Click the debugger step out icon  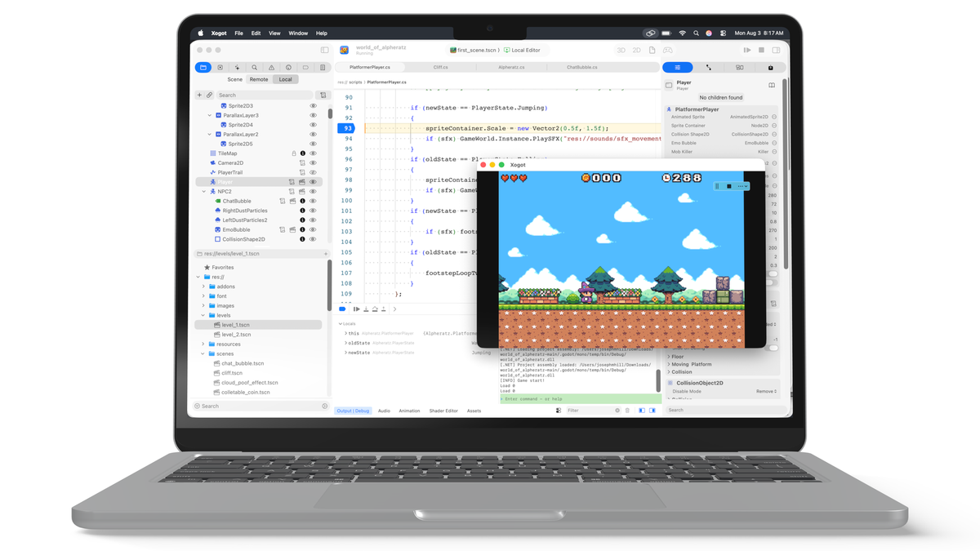[x=384, y=309]
